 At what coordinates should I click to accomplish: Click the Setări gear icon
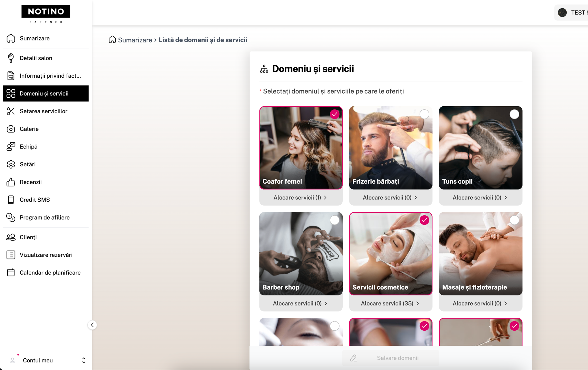point(11,164)
